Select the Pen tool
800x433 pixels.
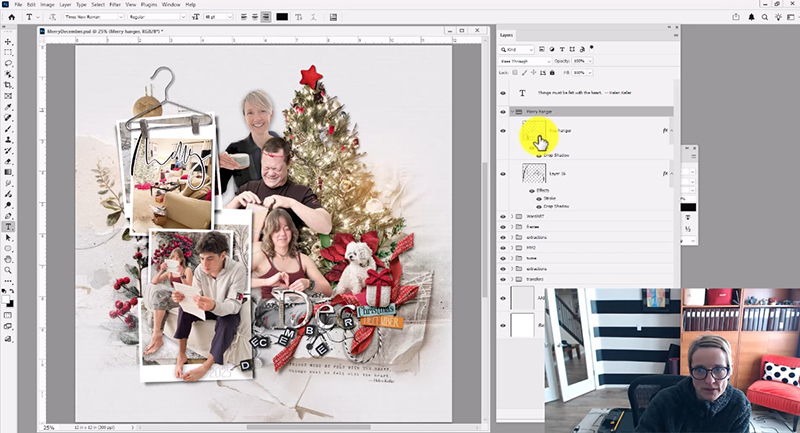[8, 216]
